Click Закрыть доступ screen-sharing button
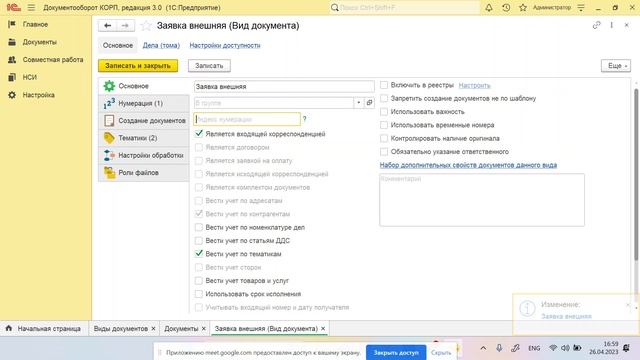 point(396,352)
